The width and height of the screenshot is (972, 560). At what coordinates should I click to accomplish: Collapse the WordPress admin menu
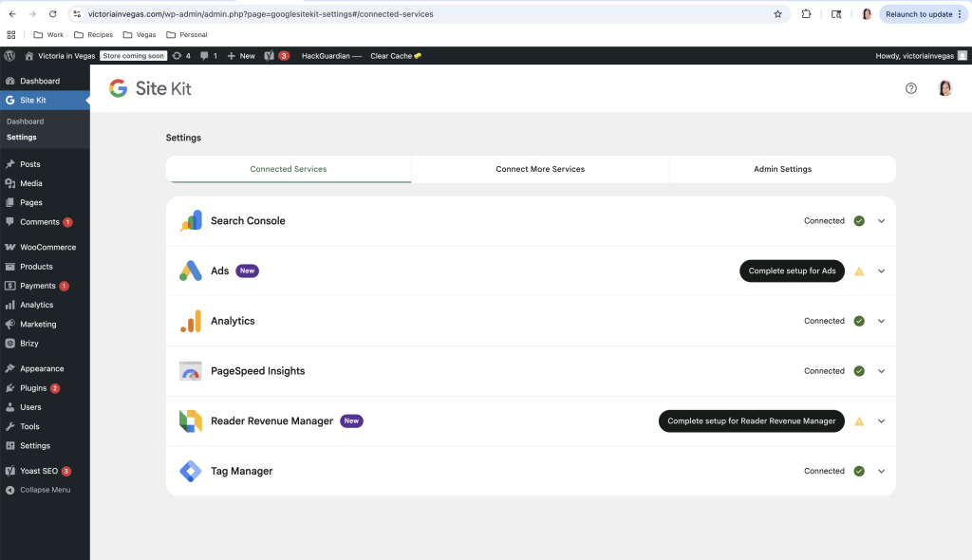[45, 490]
